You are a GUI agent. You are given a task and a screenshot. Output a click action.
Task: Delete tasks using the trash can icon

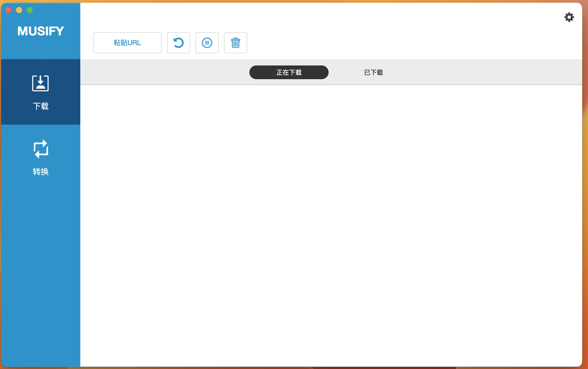pos(235,43)
